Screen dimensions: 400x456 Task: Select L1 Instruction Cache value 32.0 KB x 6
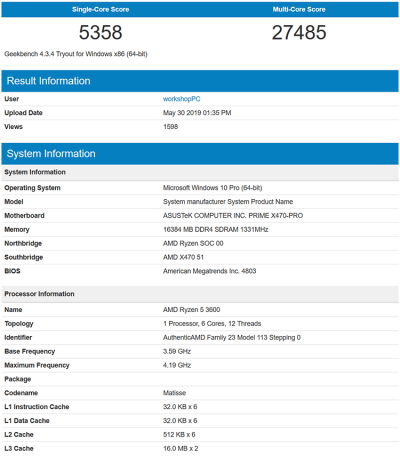point(180,407)
